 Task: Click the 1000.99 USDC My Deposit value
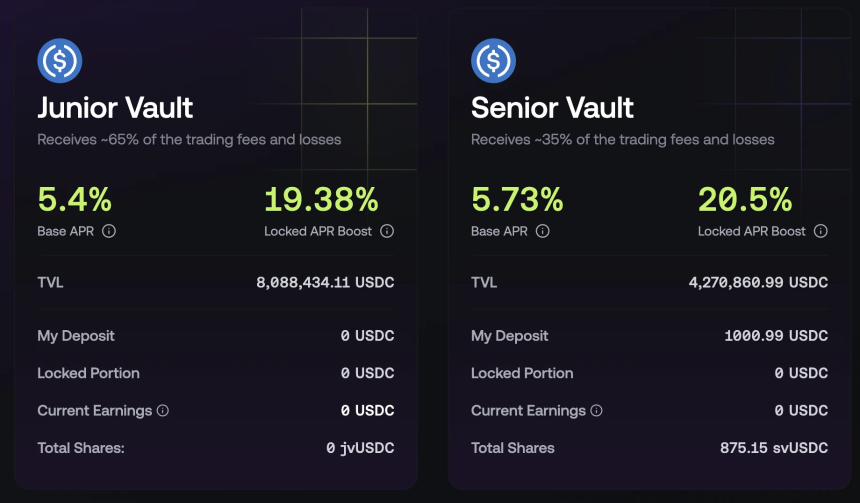pyautogui.click(x=776, y=336)
